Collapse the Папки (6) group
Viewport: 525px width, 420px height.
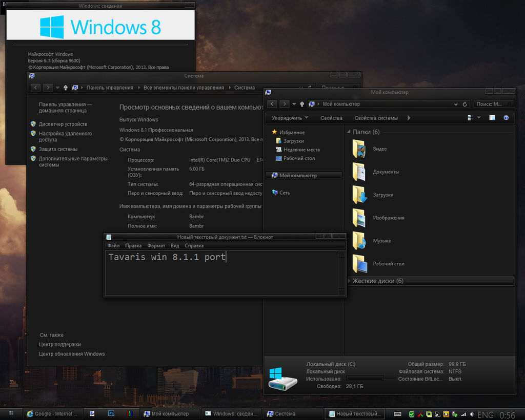(349, 132)
